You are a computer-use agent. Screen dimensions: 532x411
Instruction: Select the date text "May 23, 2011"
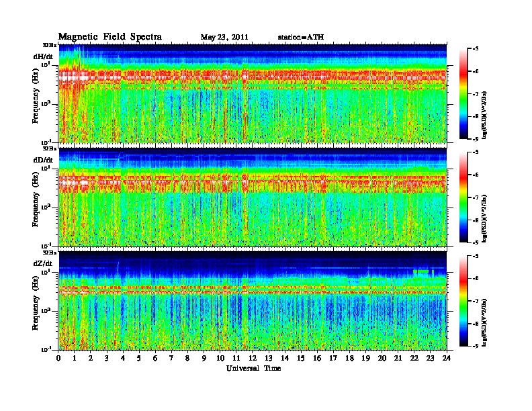click(224, 38)
